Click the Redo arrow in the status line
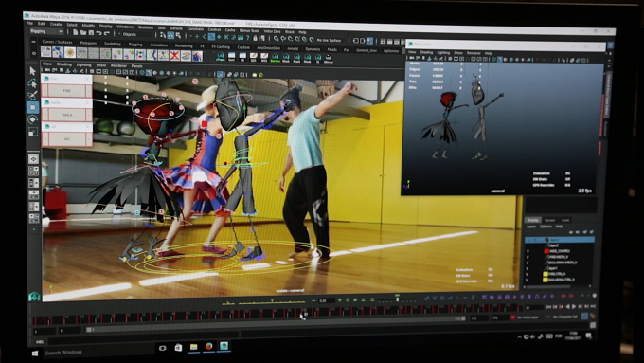 pos(107,34)
